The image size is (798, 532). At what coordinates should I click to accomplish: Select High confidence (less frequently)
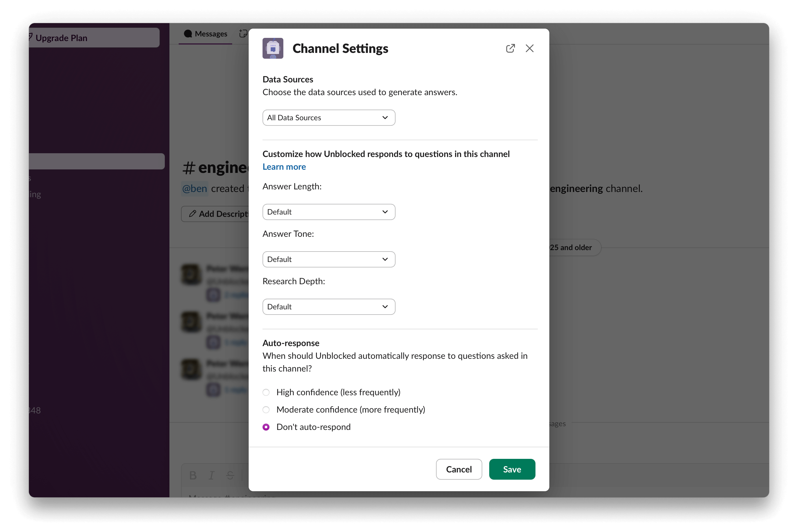[266, 393]
